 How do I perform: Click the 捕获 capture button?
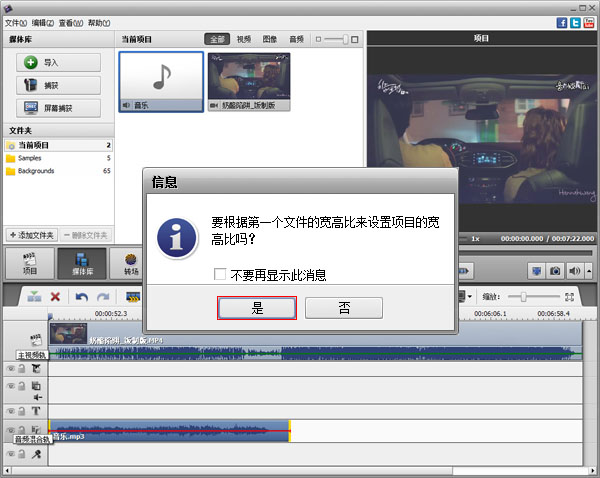59,85
